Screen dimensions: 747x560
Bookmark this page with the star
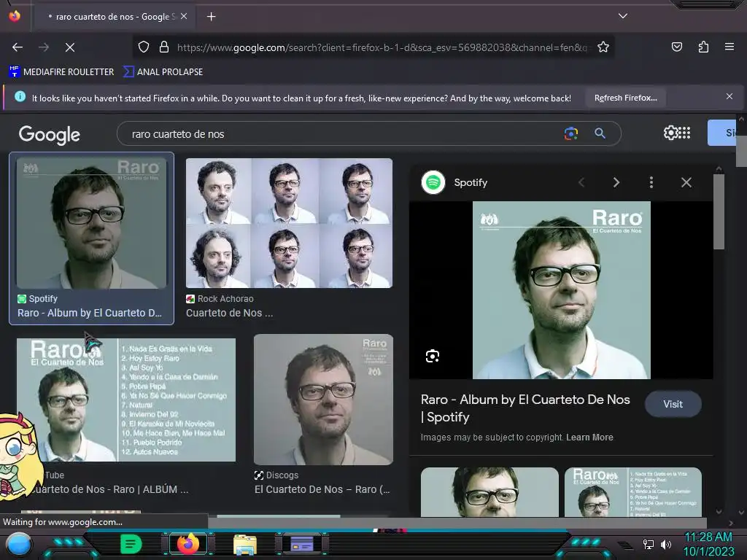603,47
